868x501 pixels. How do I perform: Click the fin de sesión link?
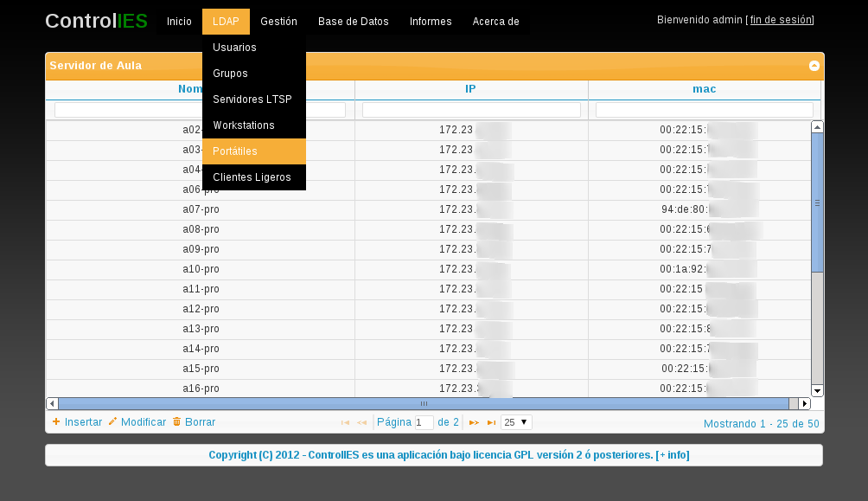781,20
